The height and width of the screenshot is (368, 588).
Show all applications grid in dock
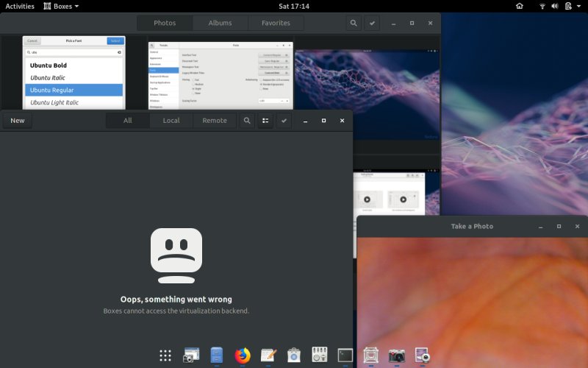point(165,355)
